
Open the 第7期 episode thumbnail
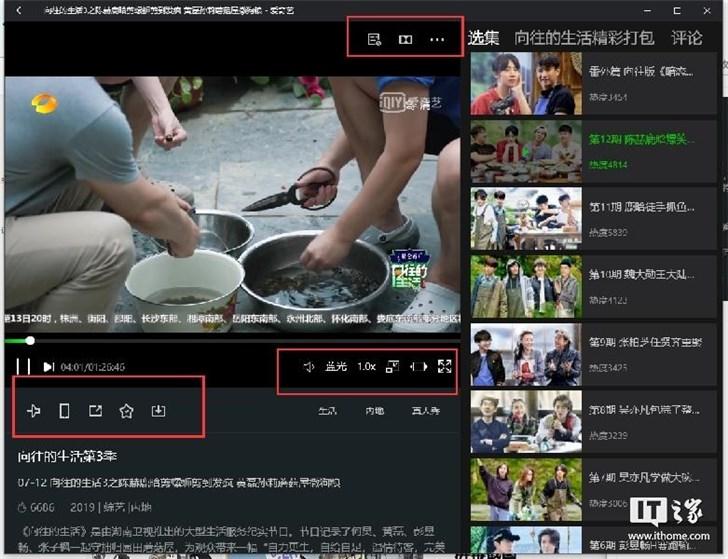[x=526, y=490]
